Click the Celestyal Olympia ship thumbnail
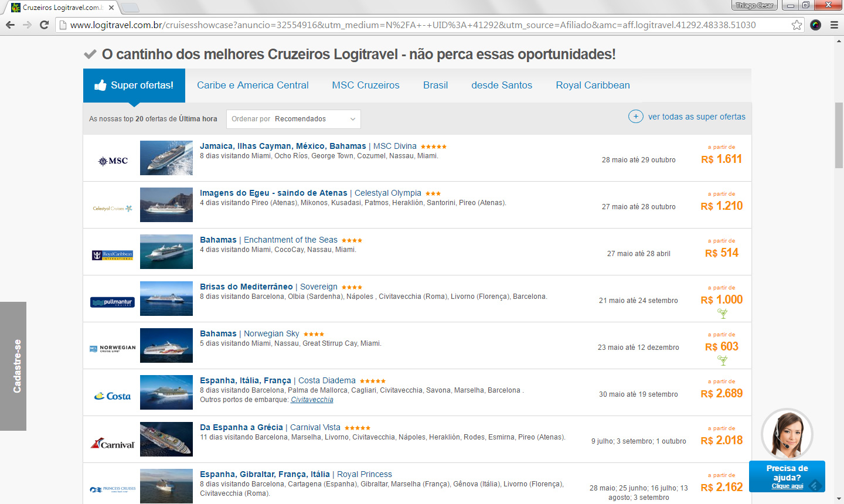Screen dimensions: 844x504 166,205
